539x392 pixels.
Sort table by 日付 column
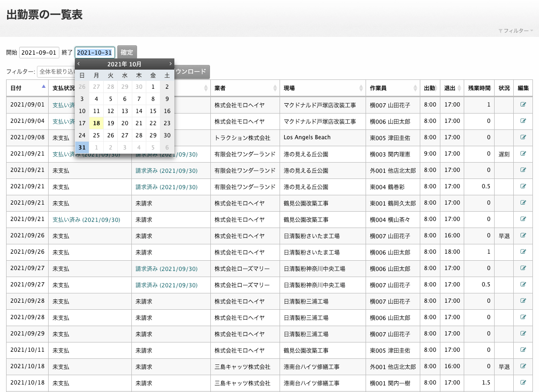tap(27, 88)
